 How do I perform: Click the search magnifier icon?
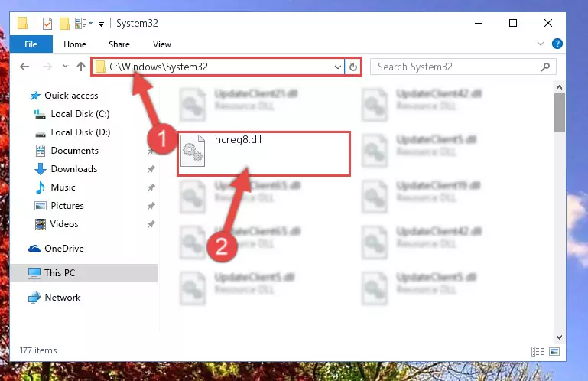[x=546, y=67]
